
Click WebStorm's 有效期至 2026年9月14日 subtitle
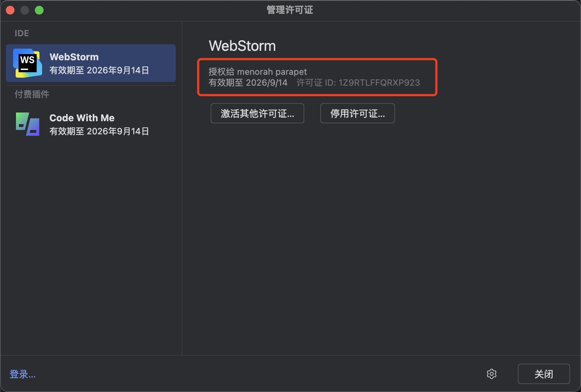pyautogui.click(x=99, y=70)
